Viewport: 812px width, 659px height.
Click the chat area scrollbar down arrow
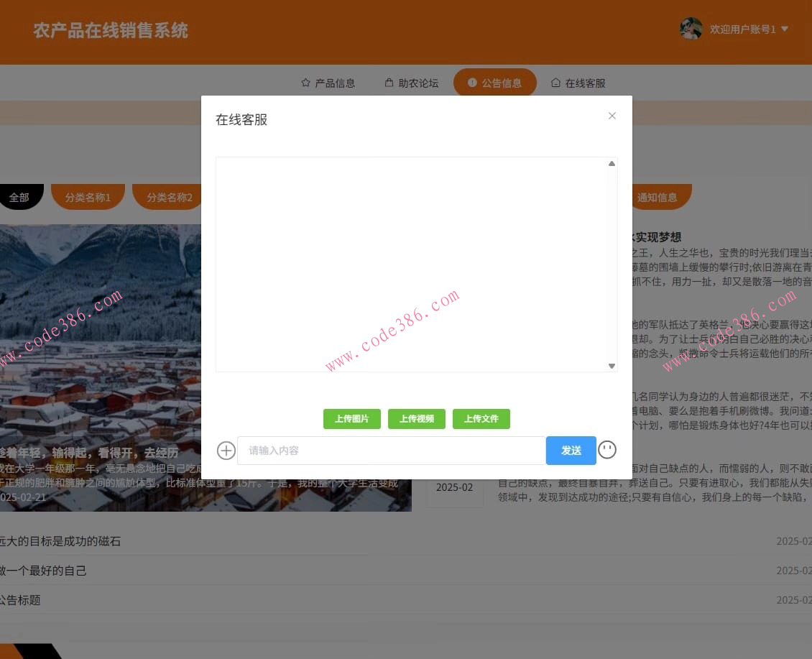tap(612, 366)
